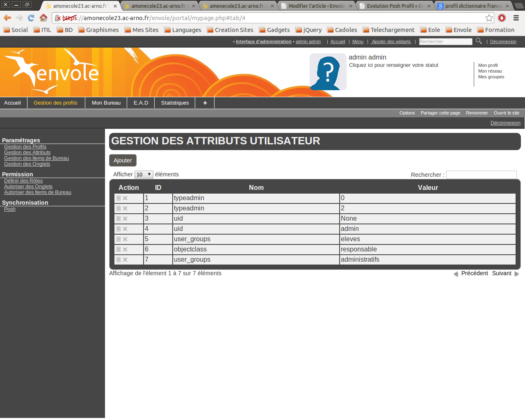Screen dimensions: 525x420
Task: Open the Afficher elements count dropdown
Action: [144, 174]
